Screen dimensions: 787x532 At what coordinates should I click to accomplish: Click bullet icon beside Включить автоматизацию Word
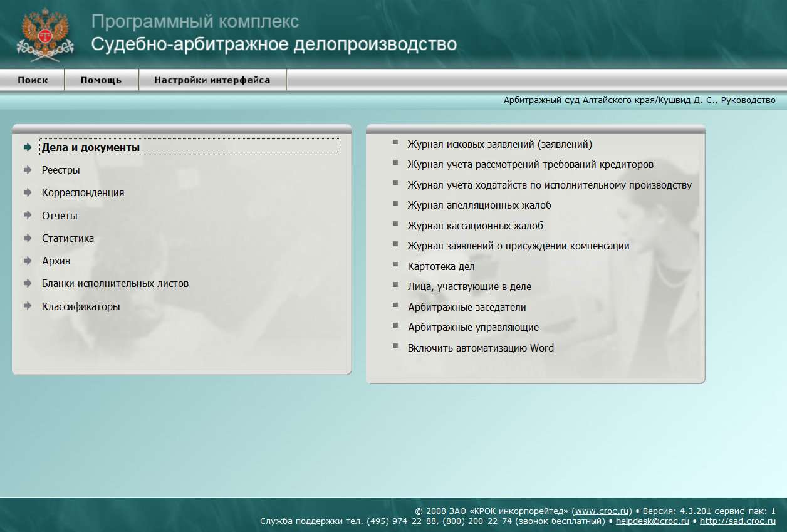tap(395, 346)
